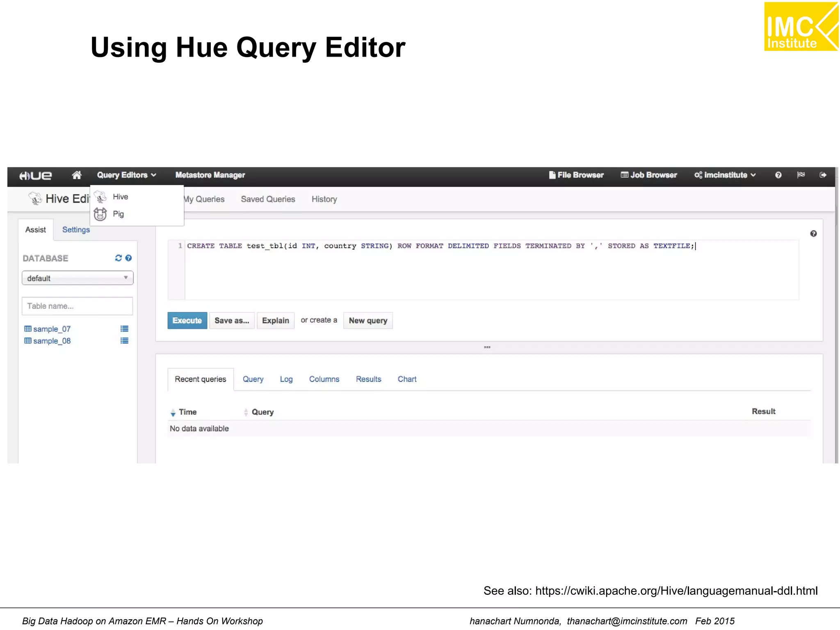Open the Recent queries tab
Image resolution: width=840 pixels, height=630 pixels.
(x=201, y=379)
